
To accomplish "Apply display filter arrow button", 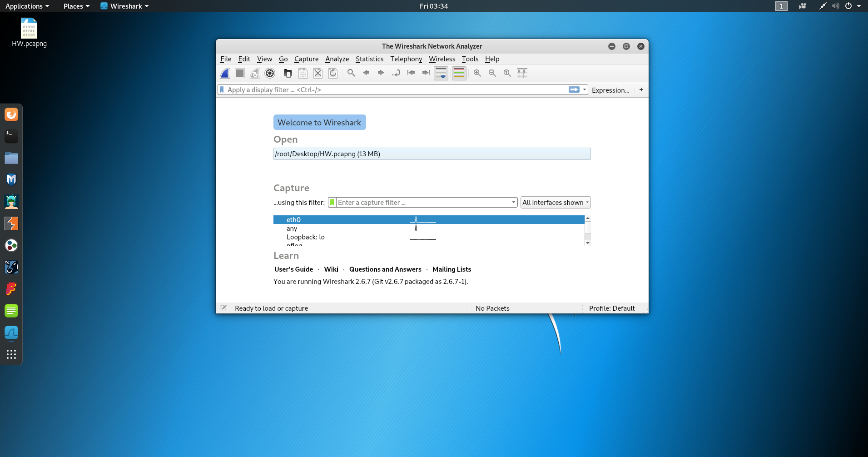I will [x=574, y=90].
